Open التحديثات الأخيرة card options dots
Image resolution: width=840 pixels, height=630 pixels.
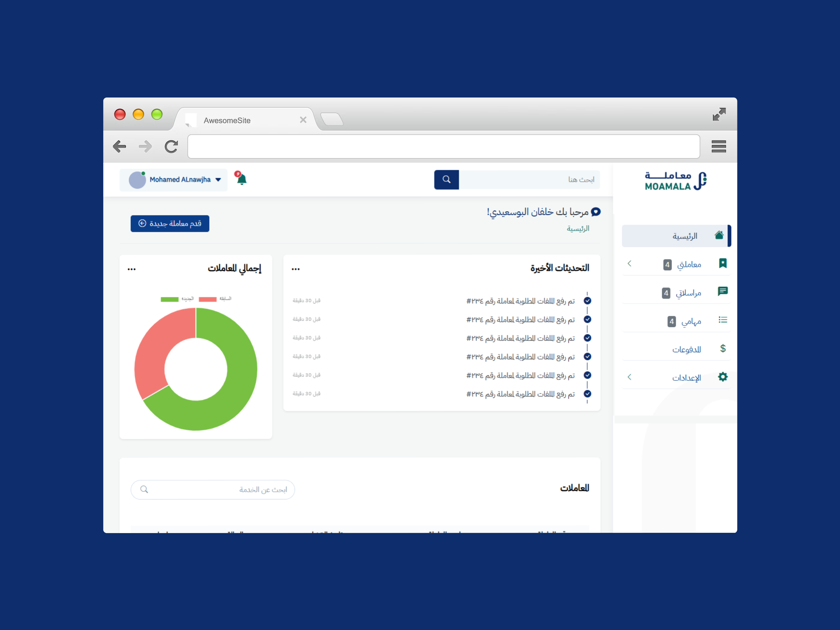pyautogui.click(x=295, y=269)
